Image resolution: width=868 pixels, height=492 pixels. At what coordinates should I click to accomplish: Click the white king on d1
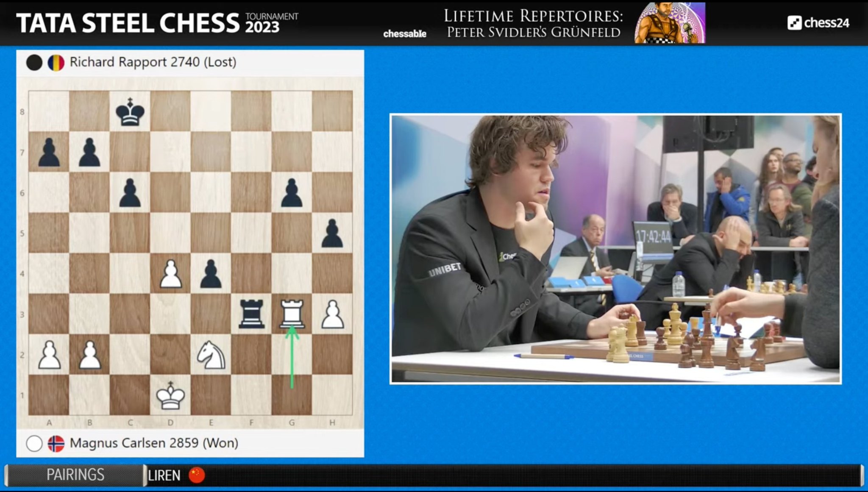170,395
